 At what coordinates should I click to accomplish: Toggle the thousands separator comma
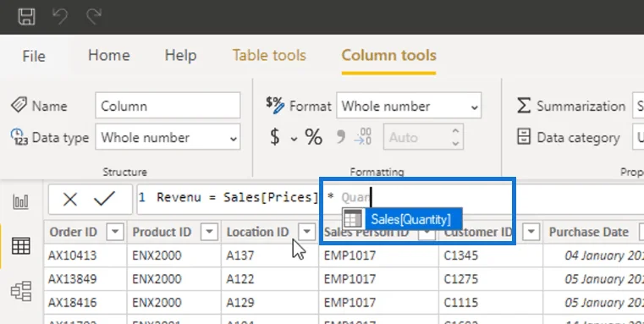tap(340, 137)
